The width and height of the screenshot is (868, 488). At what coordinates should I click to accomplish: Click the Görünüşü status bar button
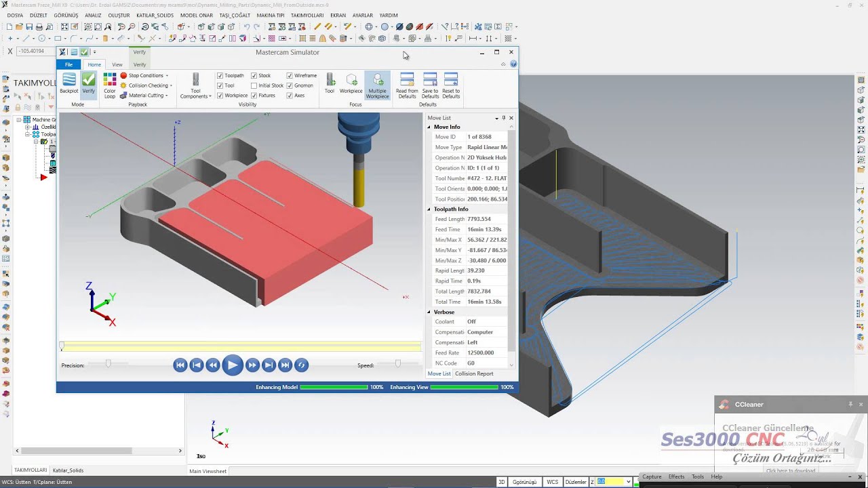tap(524, 482)
